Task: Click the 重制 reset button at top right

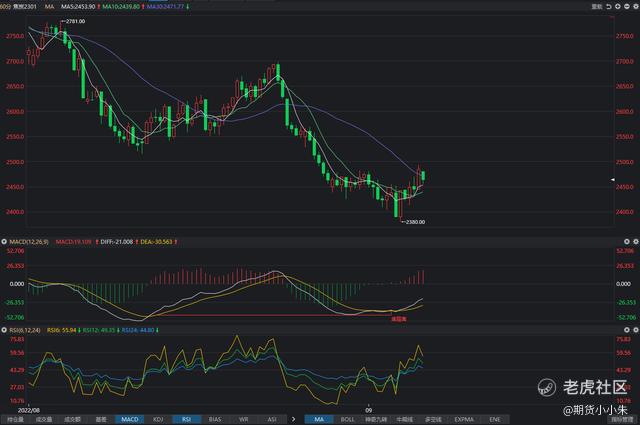Action: 598,6
